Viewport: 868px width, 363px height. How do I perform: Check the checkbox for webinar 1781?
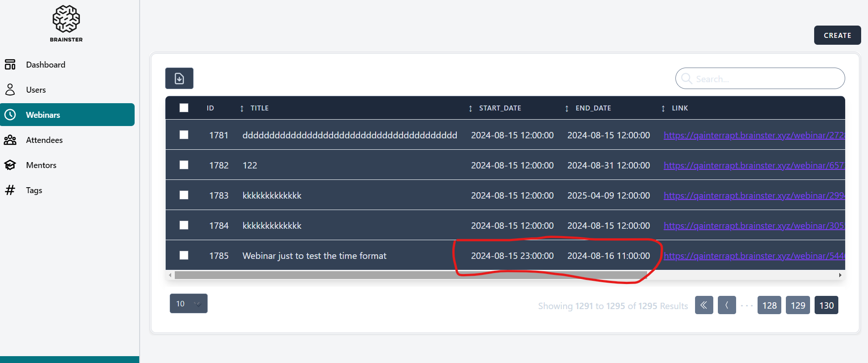(x=184, y=135)
